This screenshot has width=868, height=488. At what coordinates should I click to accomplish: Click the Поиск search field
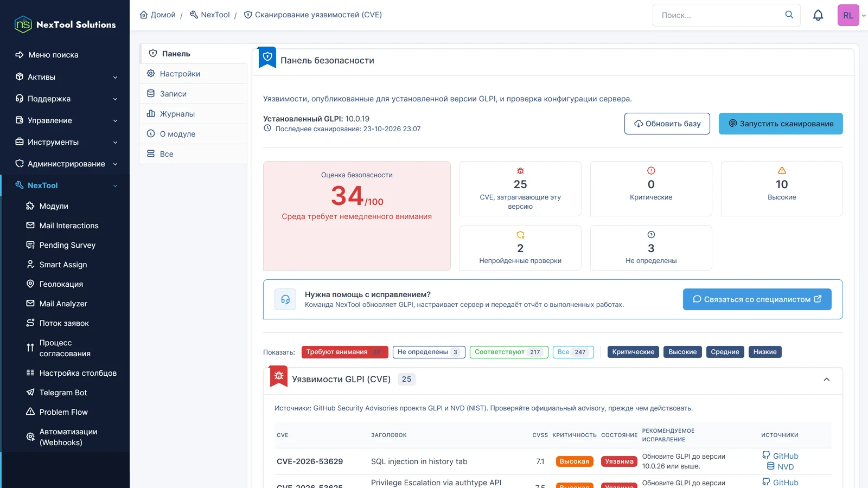click(726, 15)
